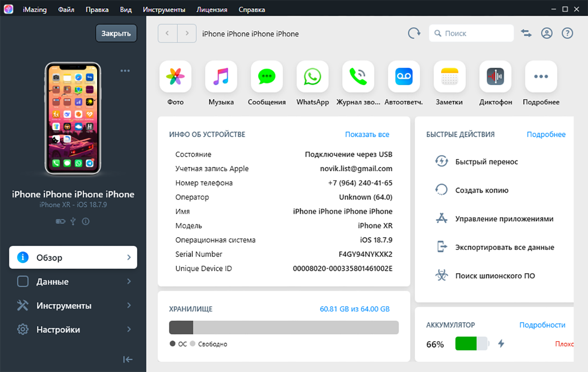
Task: Select Обзор in the sidebar
Action: coord(73,257)
